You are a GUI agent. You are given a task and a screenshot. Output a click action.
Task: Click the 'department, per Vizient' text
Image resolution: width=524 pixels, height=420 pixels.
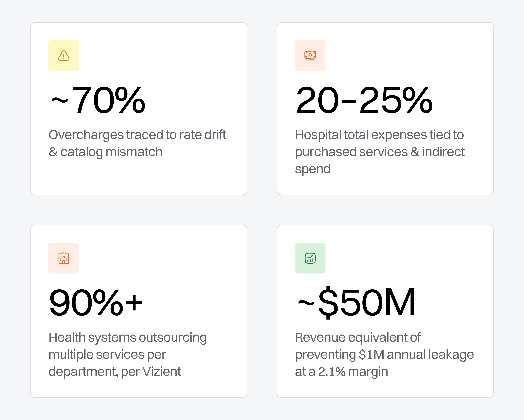[x=115, y=372]
